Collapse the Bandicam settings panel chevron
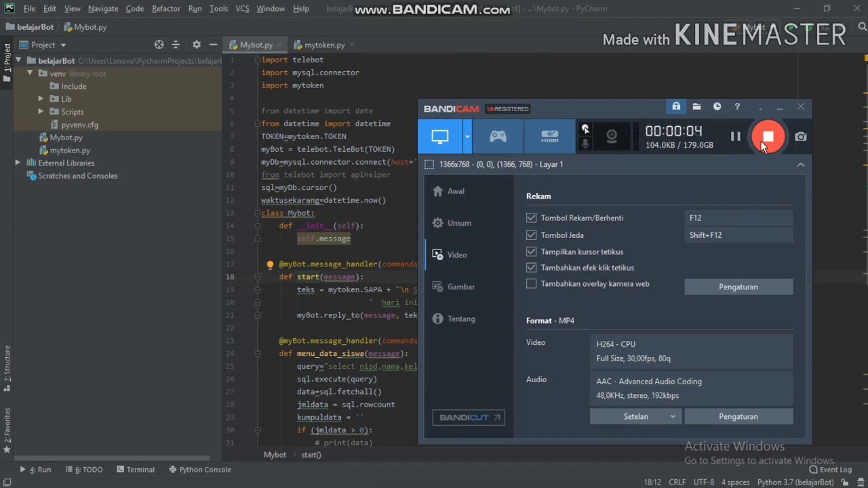This screenshot has width=868, height=488. pos(801,165)
